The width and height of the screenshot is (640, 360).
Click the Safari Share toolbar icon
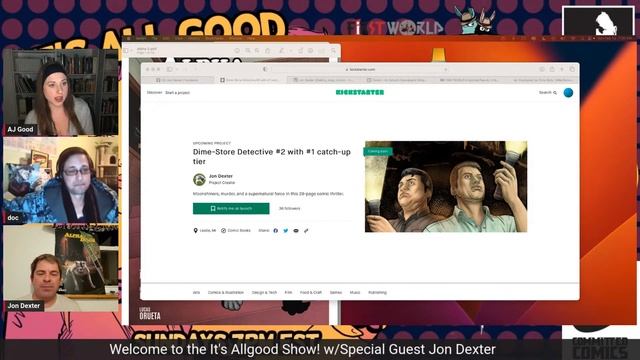(552, 69)
